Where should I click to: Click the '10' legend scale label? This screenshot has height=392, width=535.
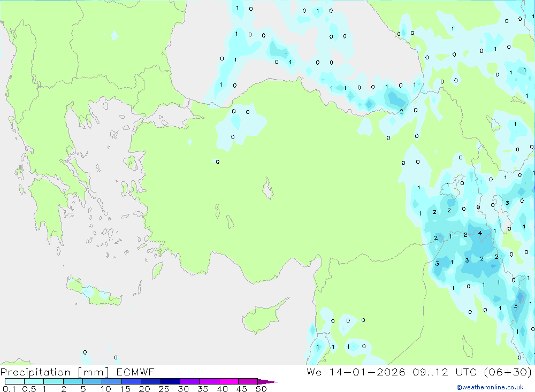coord(105,389)
